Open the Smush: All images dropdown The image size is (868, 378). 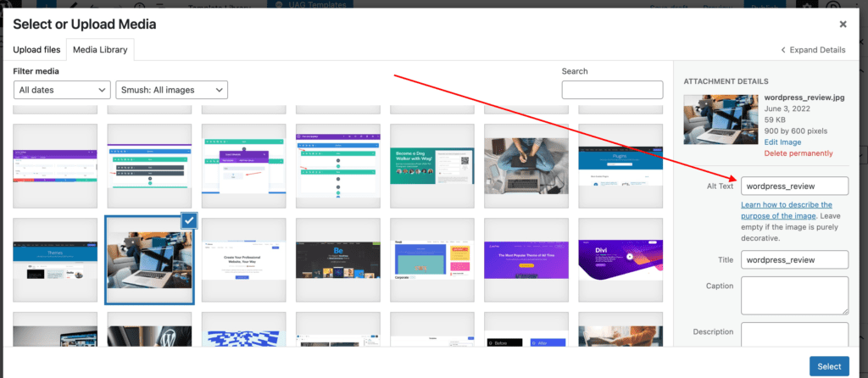pyautogui.click(x=171, y=90)
